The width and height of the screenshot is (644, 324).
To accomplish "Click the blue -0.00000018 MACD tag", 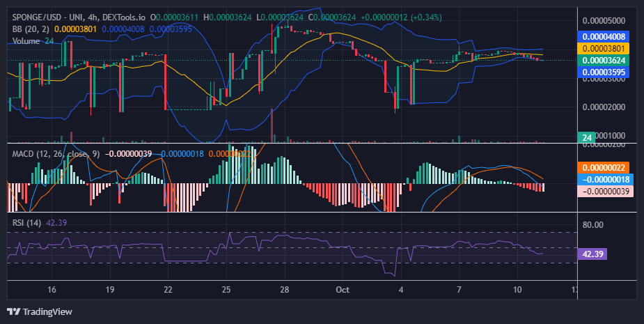I will (x=606, y=179).
